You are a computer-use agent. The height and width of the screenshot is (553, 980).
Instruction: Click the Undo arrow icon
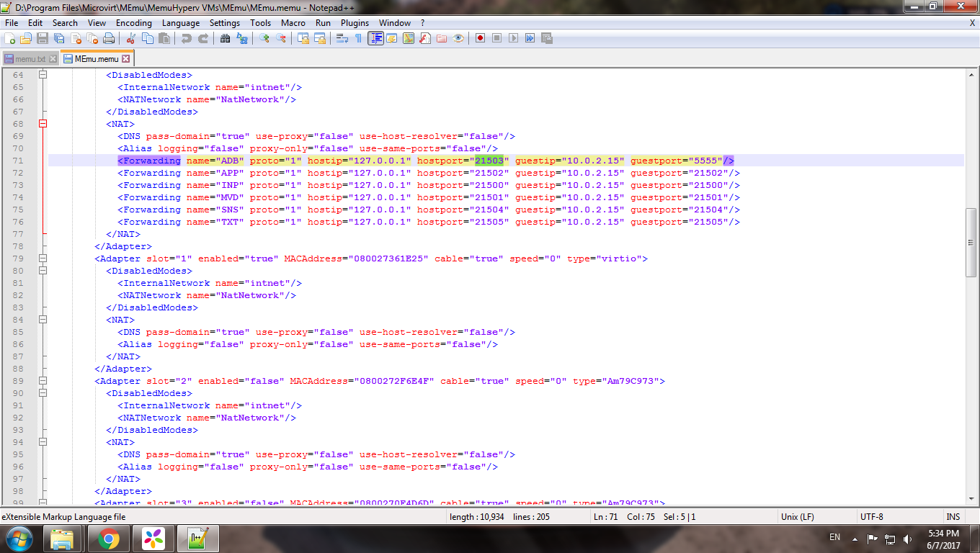[187, 38]
